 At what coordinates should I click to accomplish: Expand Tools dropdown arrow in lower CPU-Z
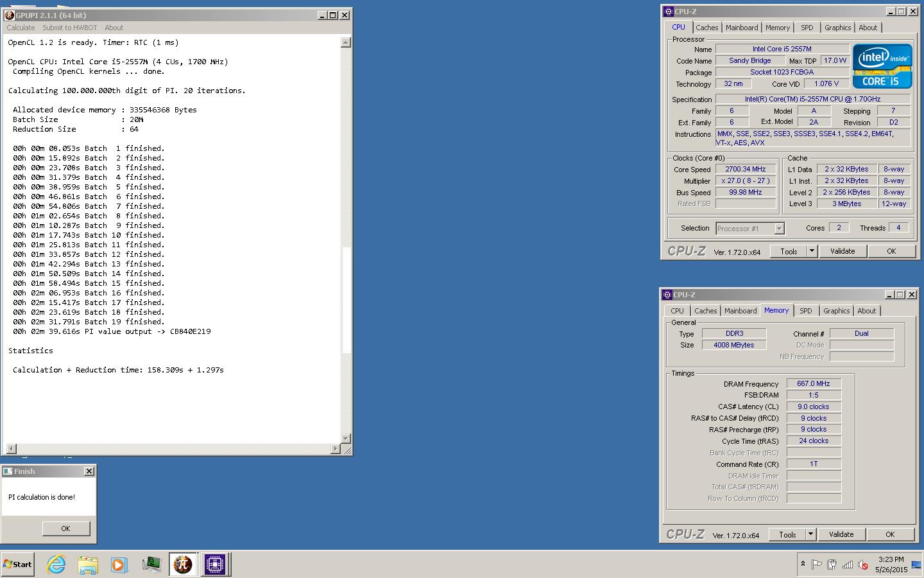810,534
